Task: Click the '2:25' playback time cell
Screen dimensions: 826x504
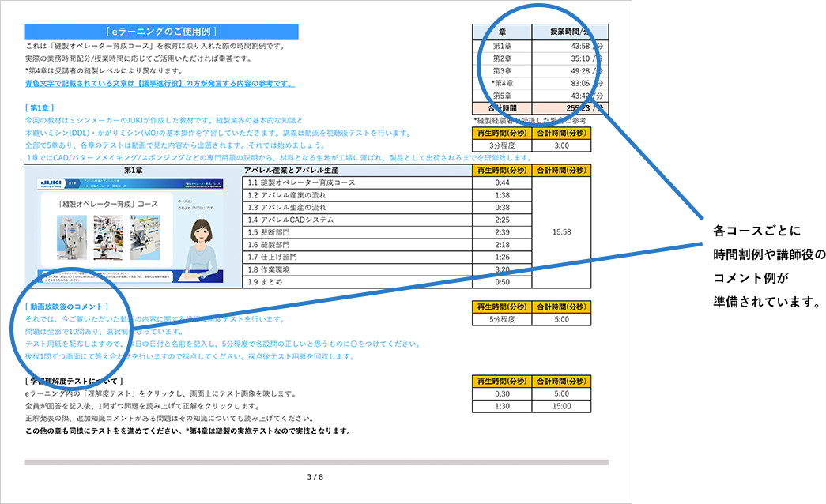Action: (x=502, y=220)
